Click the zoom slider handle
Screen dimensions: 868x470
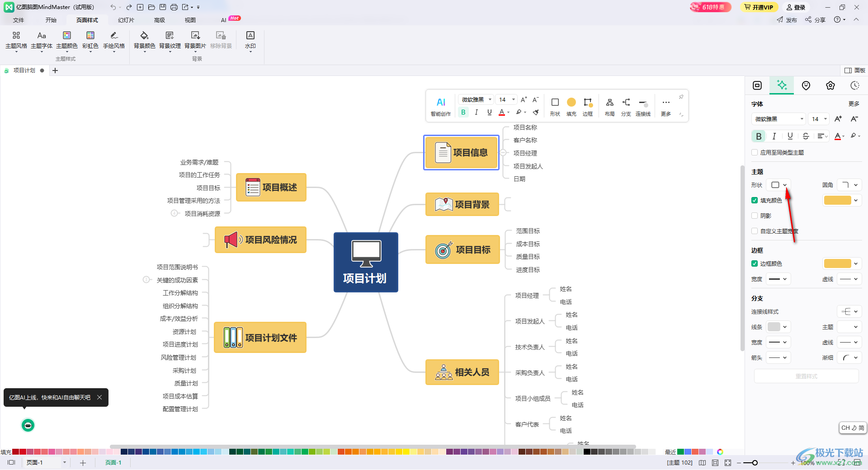755,463
